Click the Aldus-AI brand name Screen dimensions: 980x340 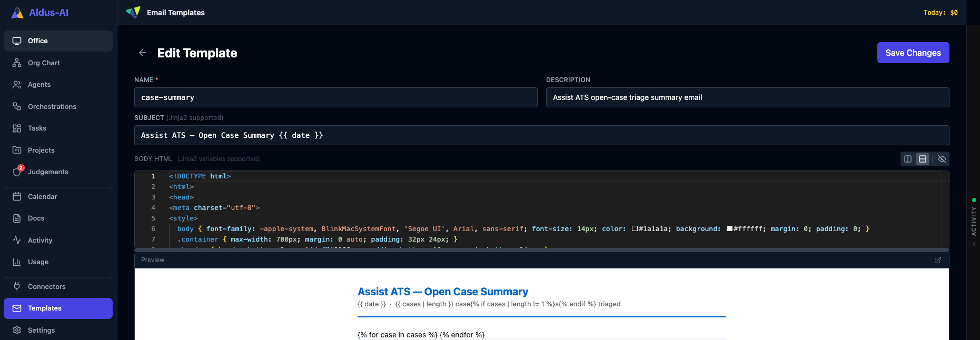point(48,13)
